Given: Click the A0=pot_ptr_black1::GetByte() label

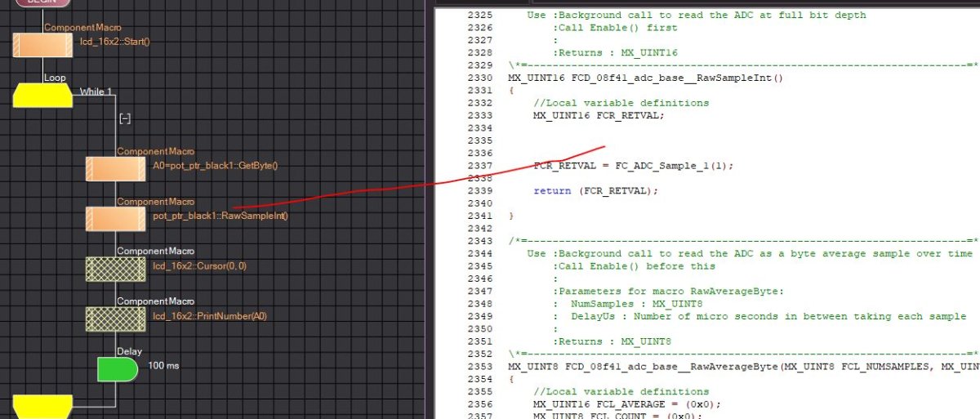Looking at the screenshot, I should pyautogui.click(x=216, y=166).
